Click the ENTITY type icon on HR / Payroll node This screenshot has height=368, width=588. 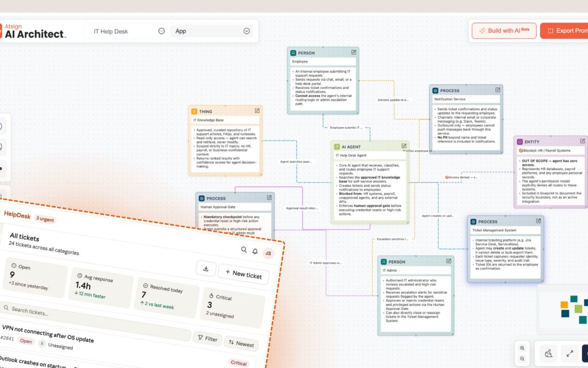(x=520, y=142)
